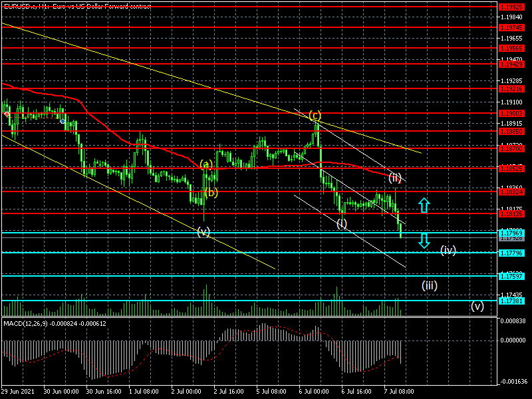532x399 pixels.
Task: Click the 7 Jul 08:00 time label
Action: pyautogui.click(x=399, y=391)
